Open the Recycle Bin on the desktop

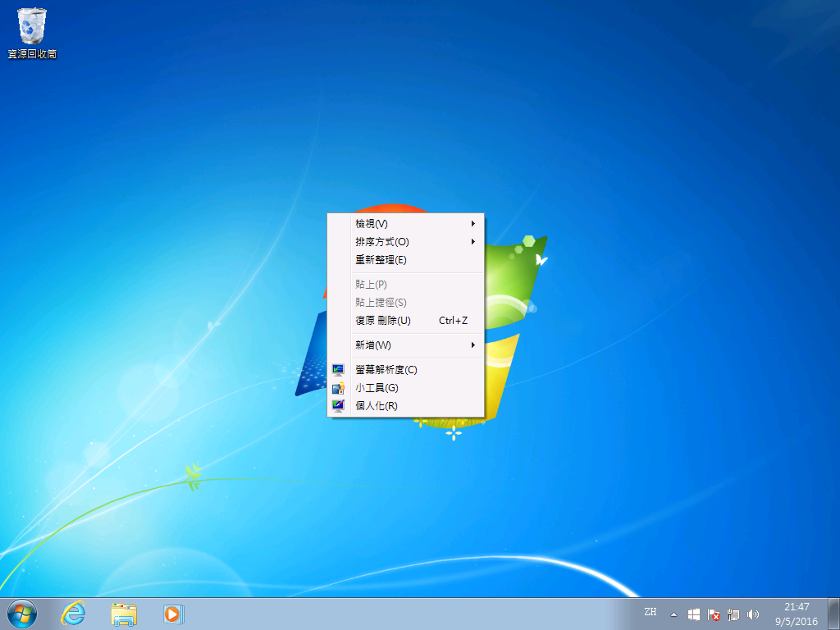click(x=31, y=26)
